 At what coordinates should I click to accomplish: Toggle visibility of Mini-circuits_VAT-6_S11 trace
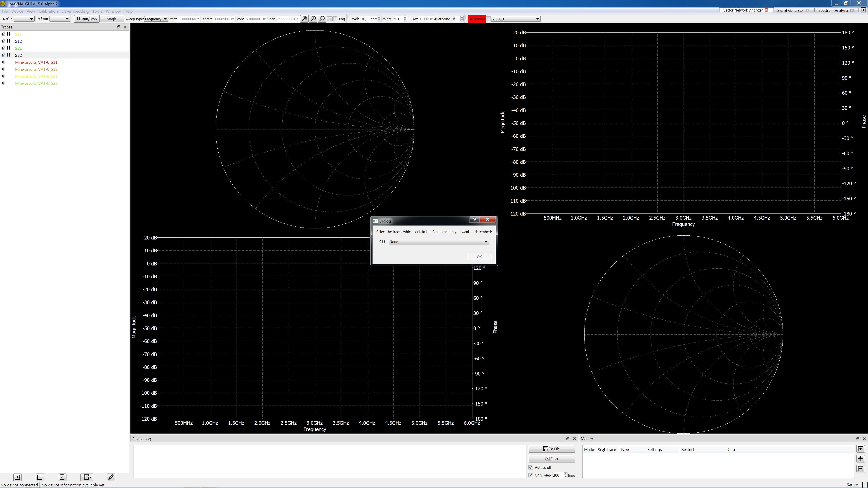tap(3, 62)
